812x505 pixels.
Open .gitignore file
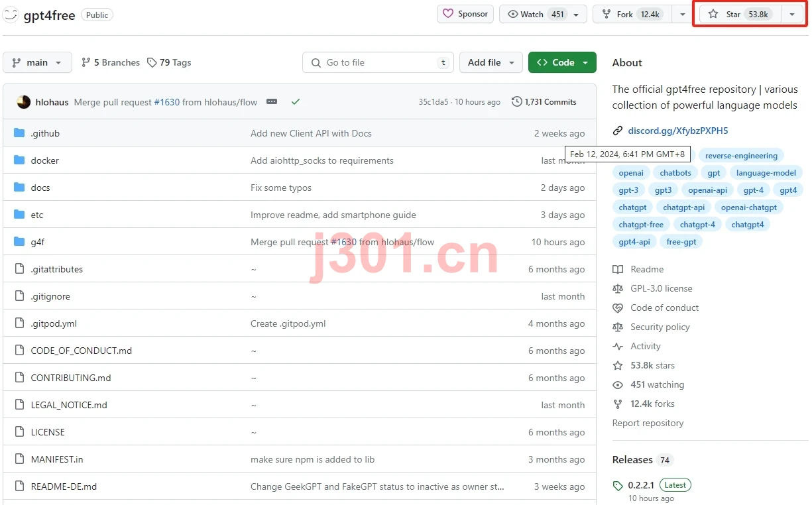click(x=50, y=296)
